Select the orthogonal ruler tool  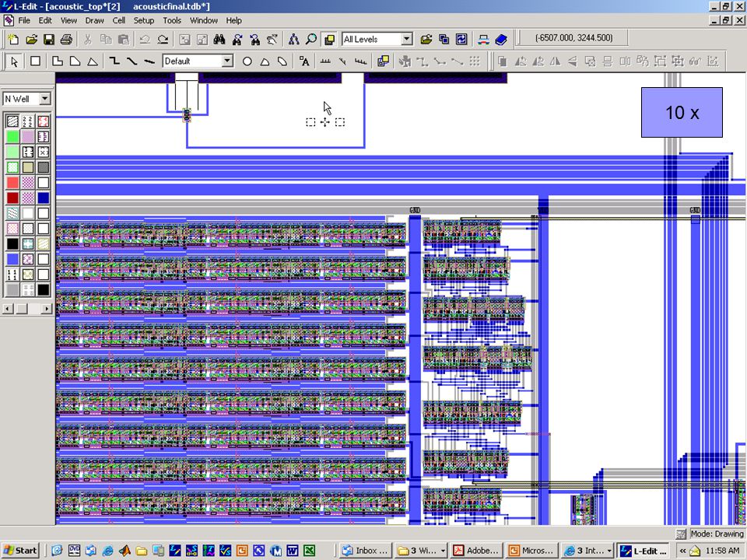click(325, 61)
